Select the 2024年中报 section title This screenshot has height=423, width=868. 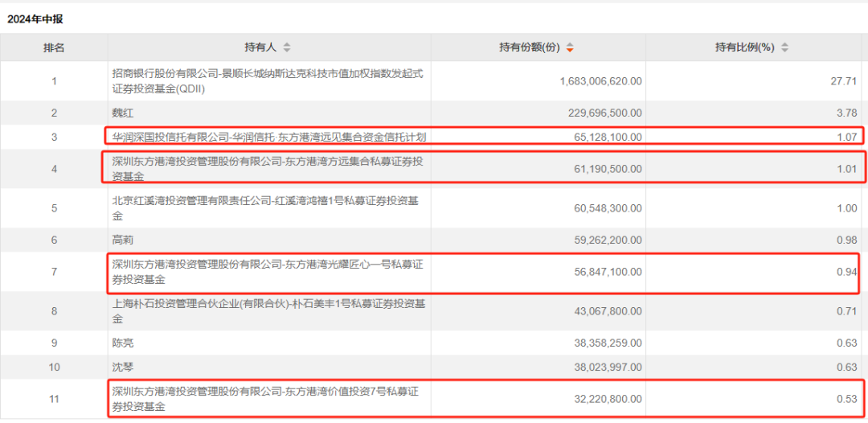pos(35,19)
